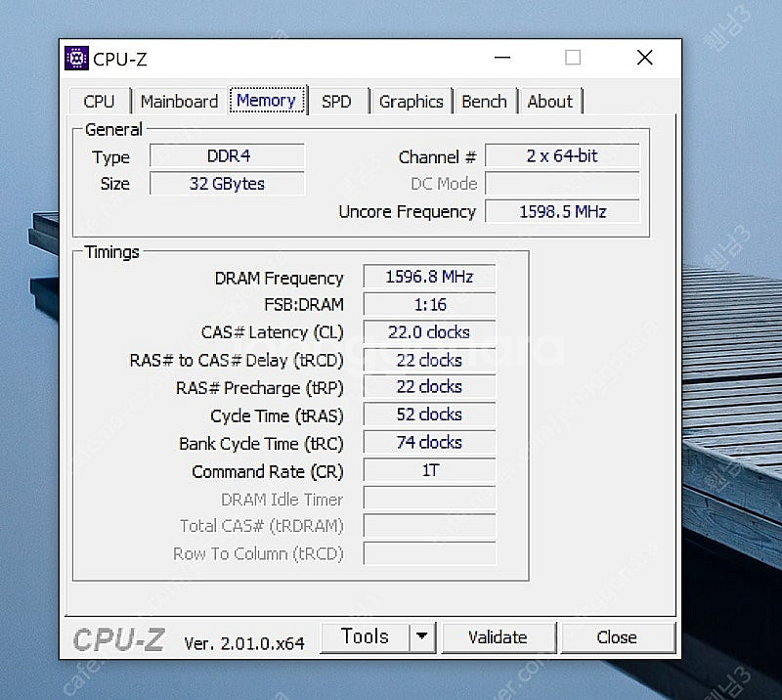Click the CAS# Latency (CL) label

(x=272, y=332)
